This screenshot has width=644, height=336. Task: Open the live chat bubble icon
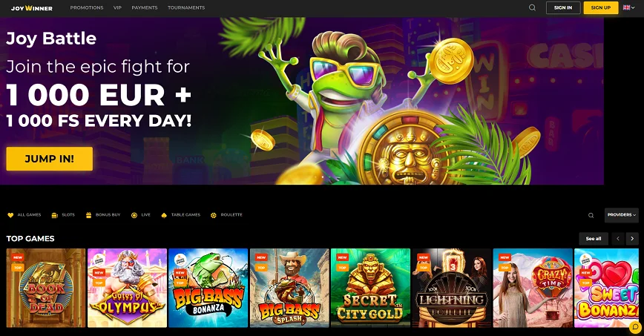click(x=635, y=327)
